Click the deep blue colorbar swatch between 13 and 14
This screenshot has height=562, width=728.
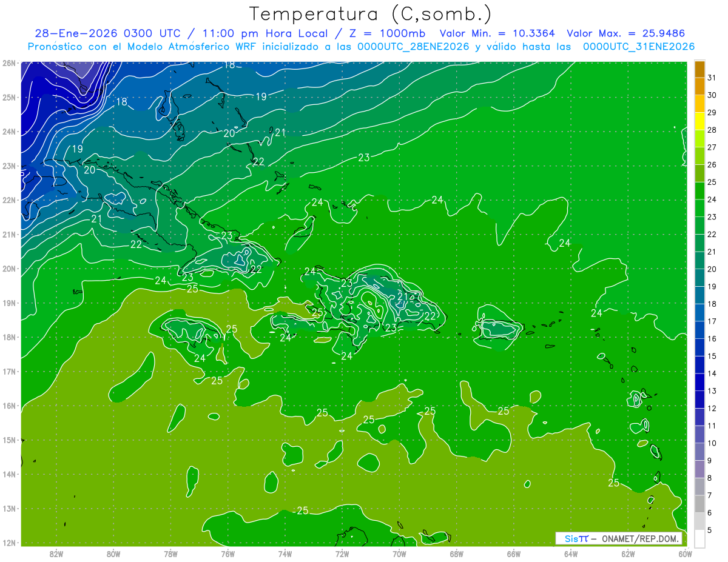coord(699,382)
